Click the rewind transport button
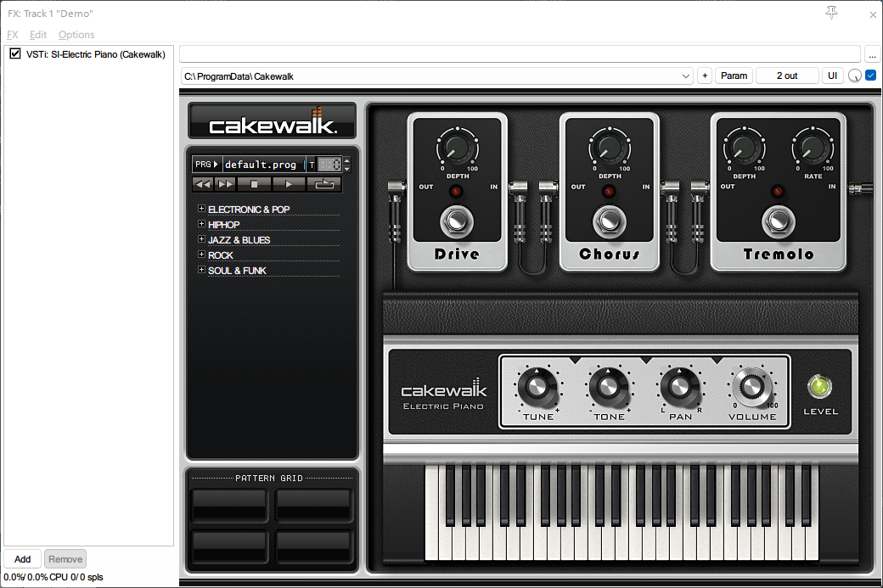This screenshot has height=588, width=883. click(203, 184)
